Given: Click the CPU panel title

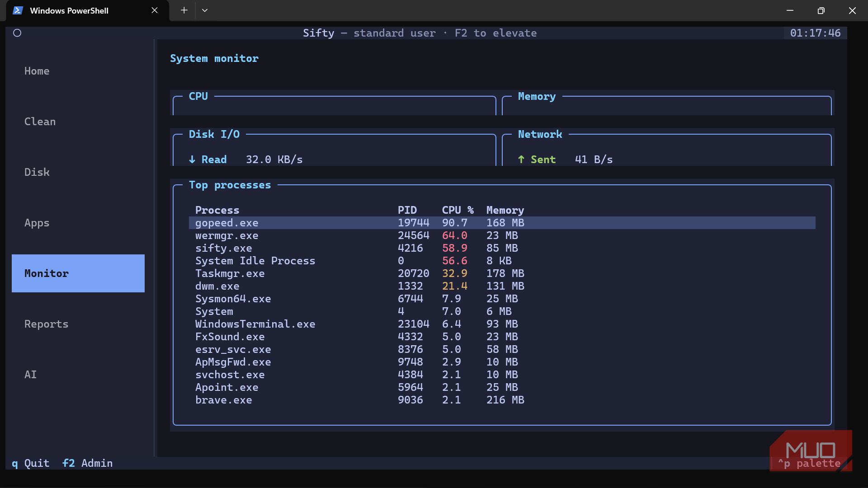Looking at the screenshot, I should [x=198, y=96].
